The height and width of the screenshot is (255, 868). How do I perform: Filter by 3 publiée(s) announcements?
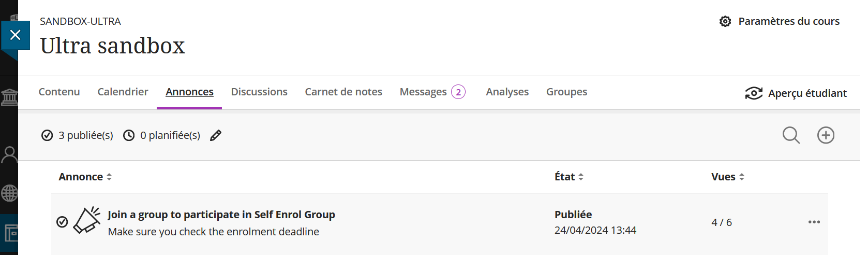pos(78,135)
